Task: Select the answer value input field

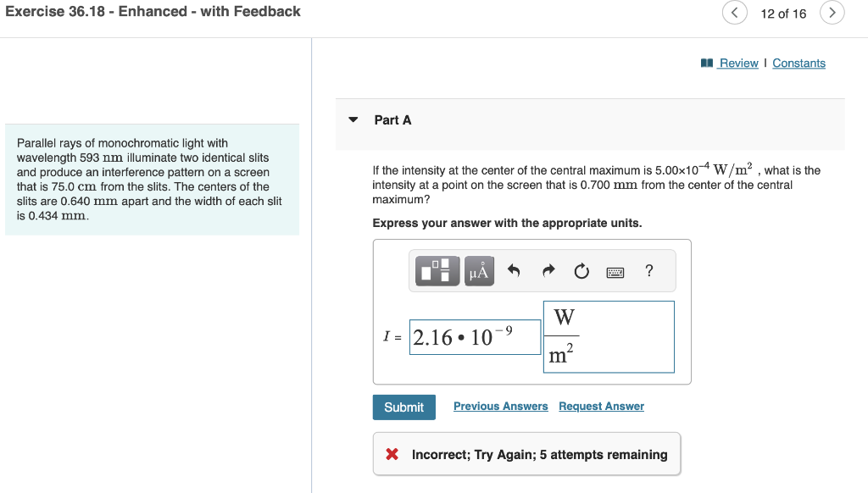Action: (x=475, y=336)
